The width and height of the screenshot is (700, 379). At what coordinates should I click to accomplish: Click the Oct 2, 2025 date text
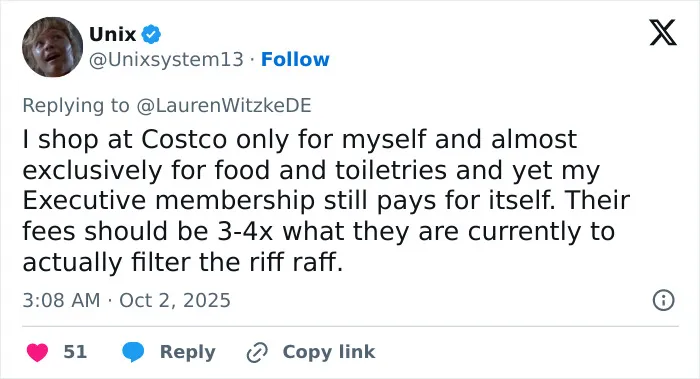pos(175,300)
